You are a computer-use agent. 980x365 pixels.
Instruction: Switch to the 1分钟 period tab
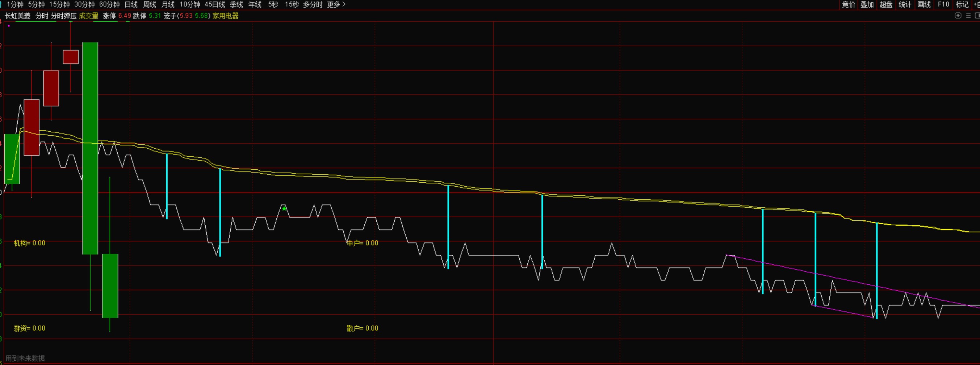coord(15,5)
